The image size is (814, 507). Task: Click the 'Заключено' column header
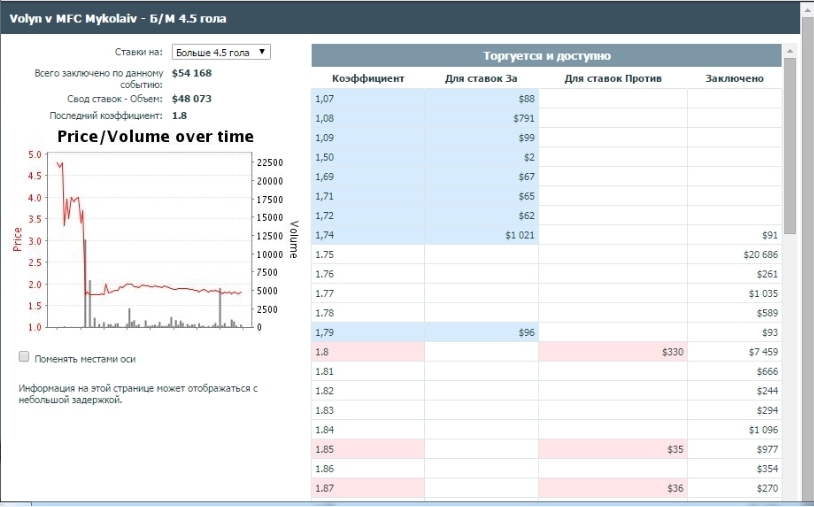tap(734, 78)
